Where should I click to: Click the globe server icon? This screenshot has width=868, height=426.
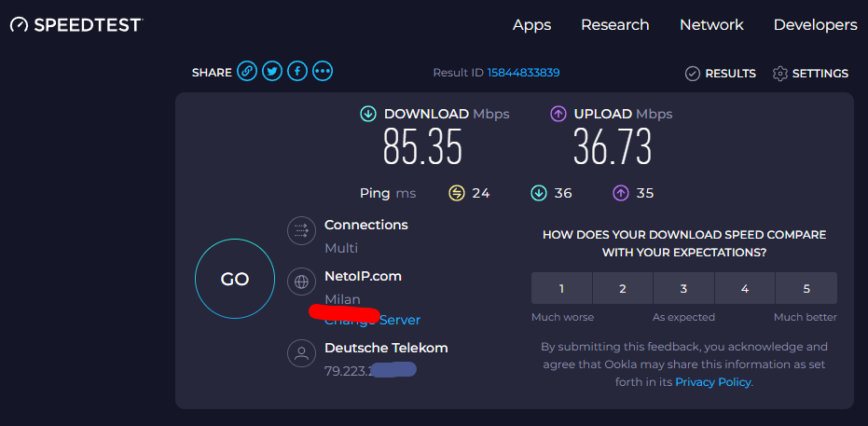click(x=302, y=282)
